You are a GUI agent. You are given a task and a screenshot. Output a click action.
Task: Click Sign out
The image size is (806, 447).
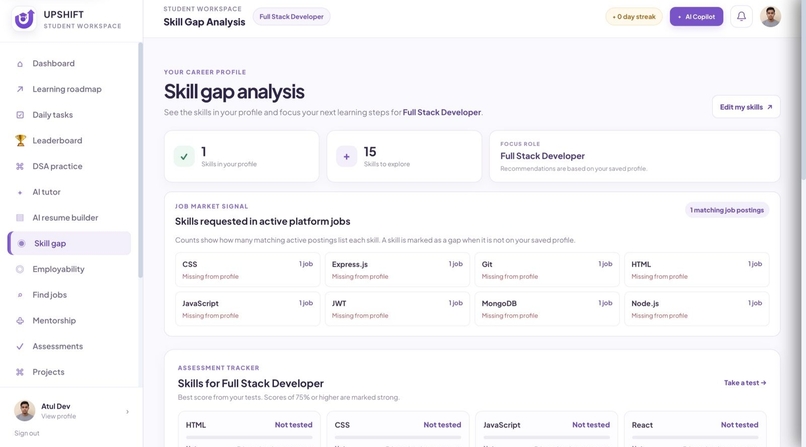pos(27,433)
